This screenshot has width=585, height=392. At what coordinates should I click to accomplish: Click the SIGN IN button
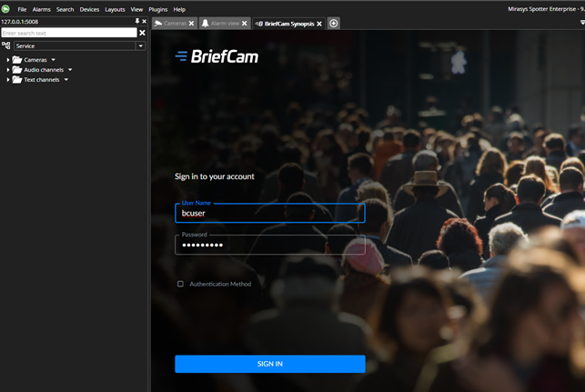269,364
